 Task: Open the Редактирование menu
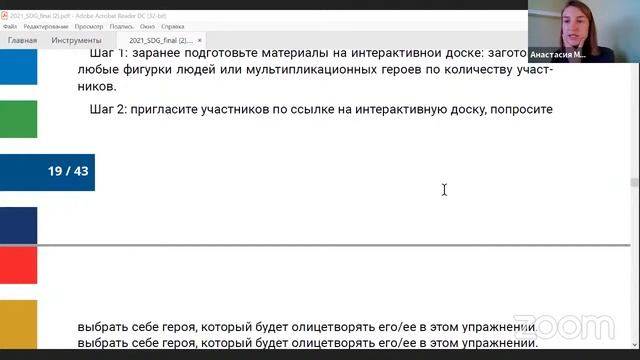coord(46,27)
